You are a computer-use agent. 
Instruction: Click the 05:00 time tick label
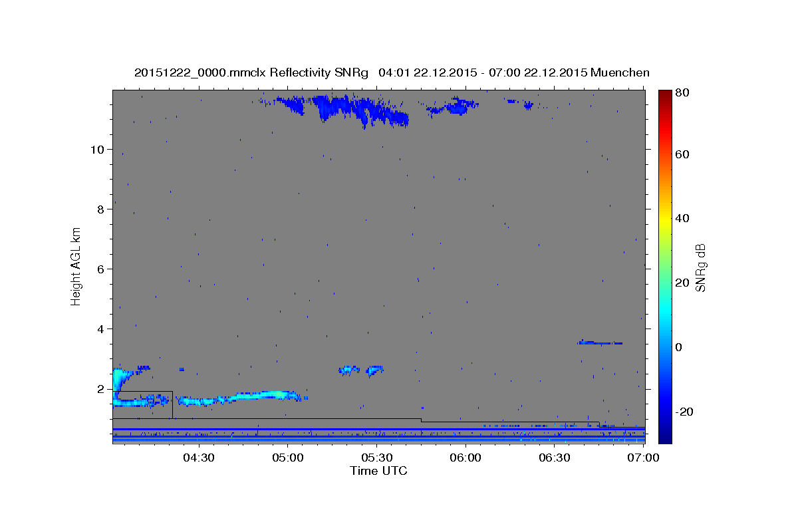(287, 458)
